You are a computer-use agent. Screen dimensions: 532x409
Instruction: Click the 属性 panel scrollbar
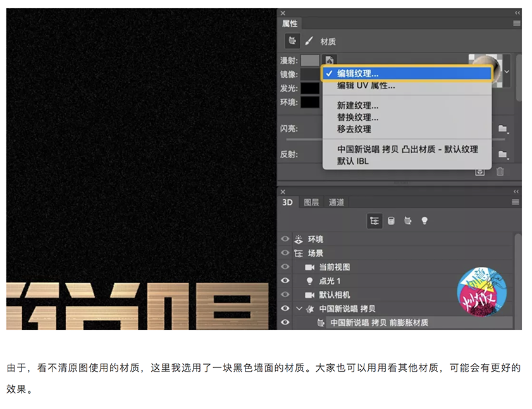519,78
